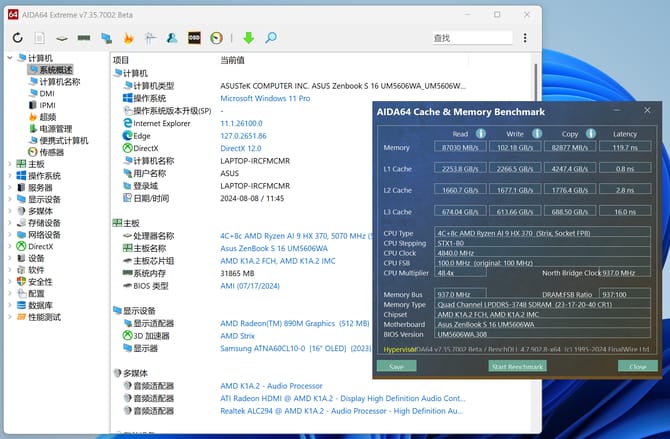This screenshot has height=439, width=670.
Task: Click the magnifier search toolbar icon
Action: 270,38
